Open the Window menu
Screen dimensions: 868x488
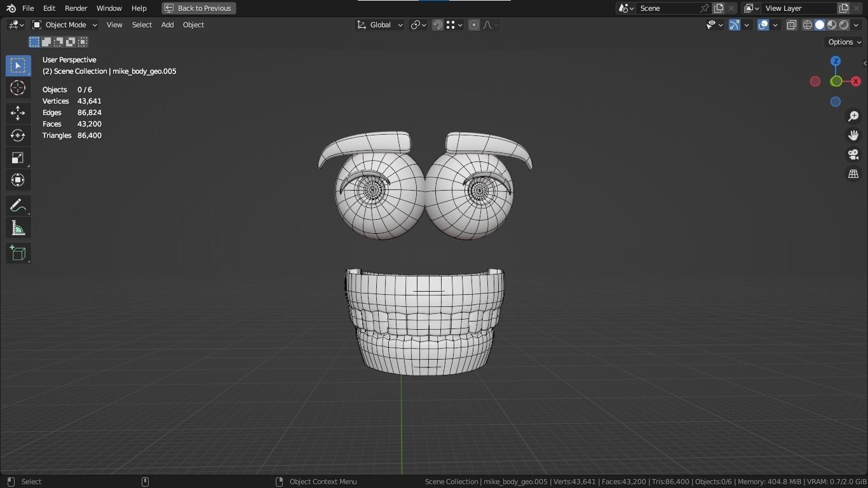[109, 8]
